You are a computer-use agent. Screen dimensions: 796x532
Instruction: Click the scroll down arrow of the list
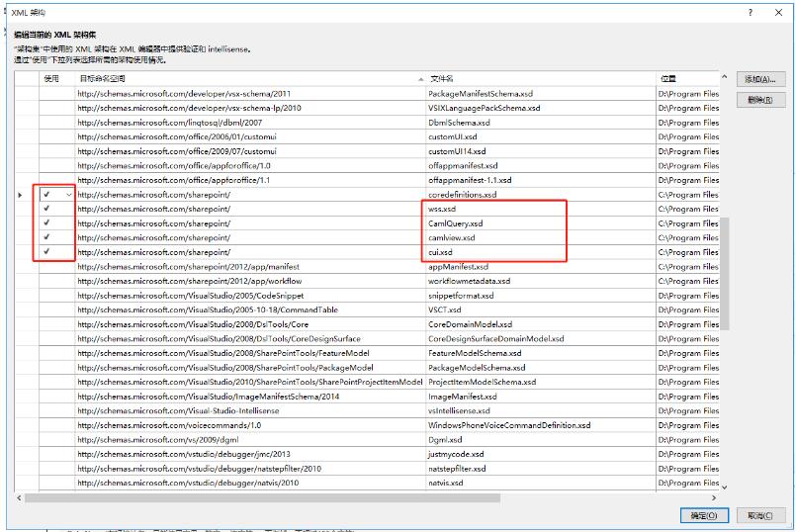click(725, 488)
